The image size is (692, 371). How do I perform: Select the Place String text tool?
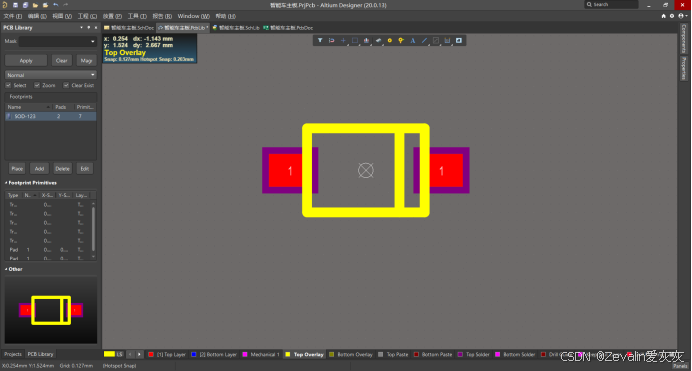413,41
